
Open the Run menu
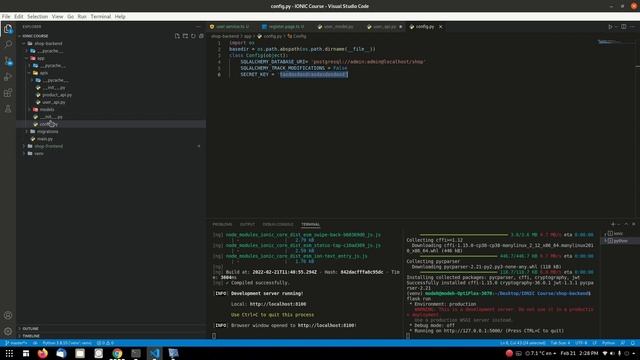(x=82, y=16)
